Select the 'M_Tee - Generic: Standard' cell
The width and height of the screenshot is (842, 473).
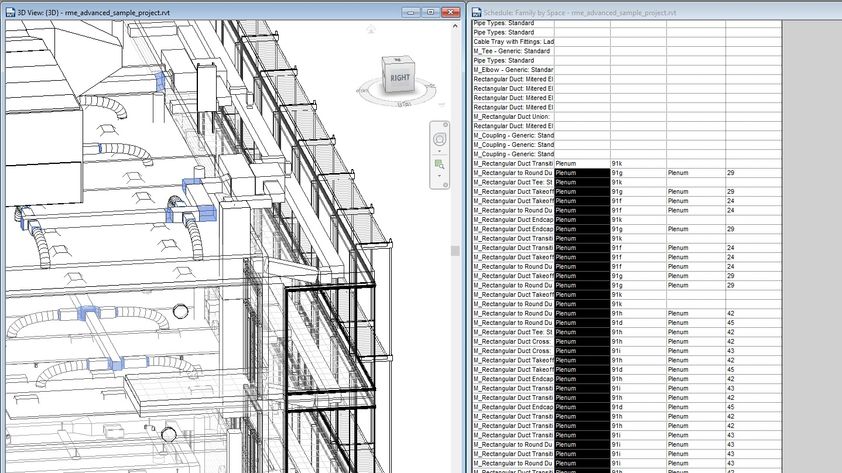point(513,51)
